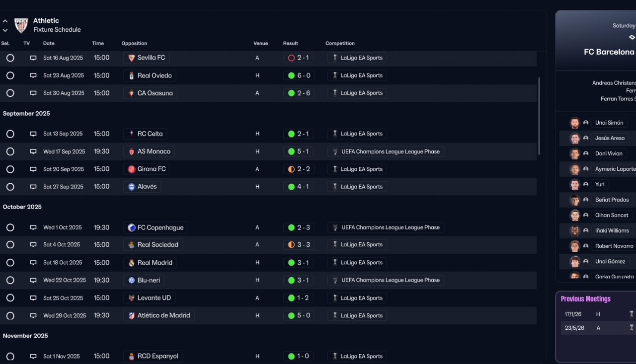Select the Levante UD fixture radio button
Viewport: 636px width, 364px height.
[x=10, y=298]
